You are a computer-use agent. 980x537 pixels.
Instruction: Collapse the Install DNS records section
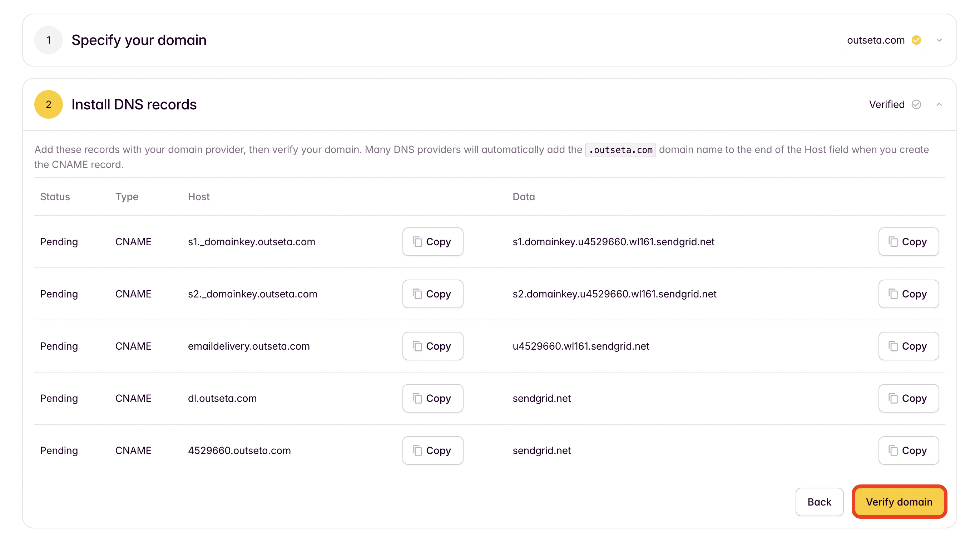939,104
